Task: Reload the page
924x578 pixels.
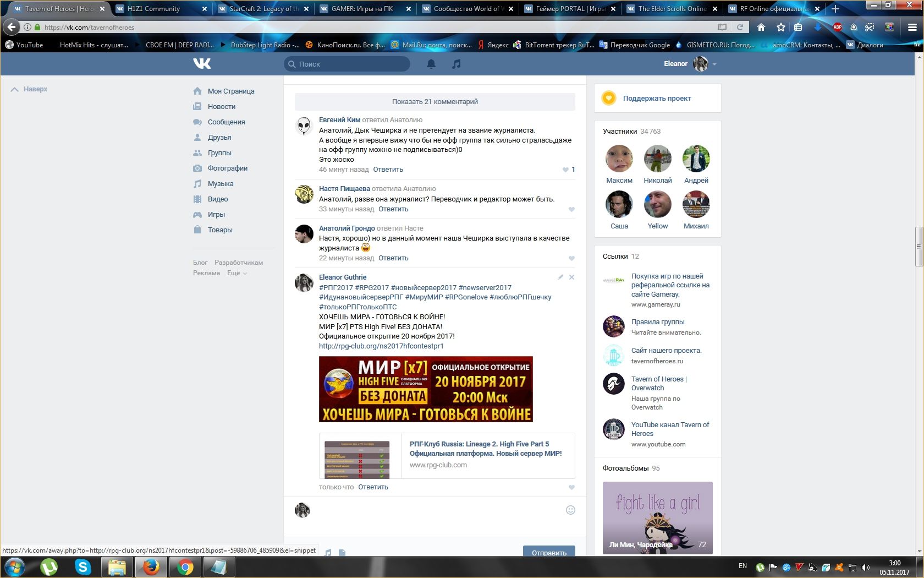Action: pos(740,27)
